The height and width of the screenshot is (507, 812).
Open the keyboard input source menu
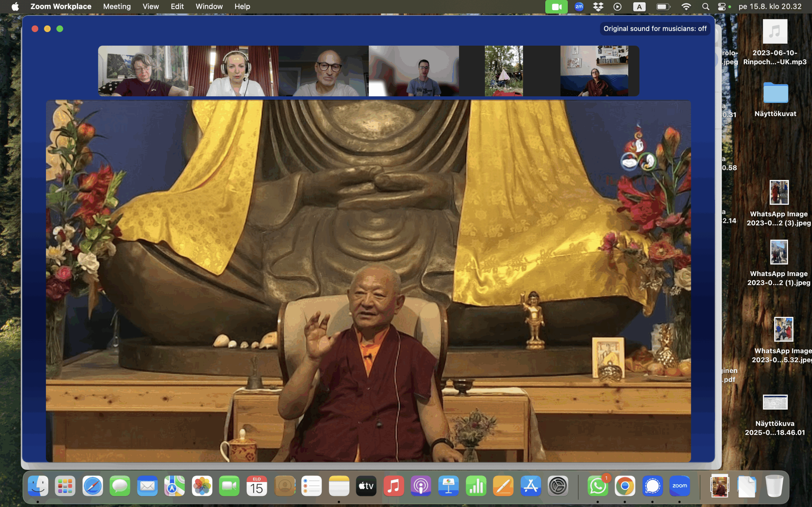(639, 7)
